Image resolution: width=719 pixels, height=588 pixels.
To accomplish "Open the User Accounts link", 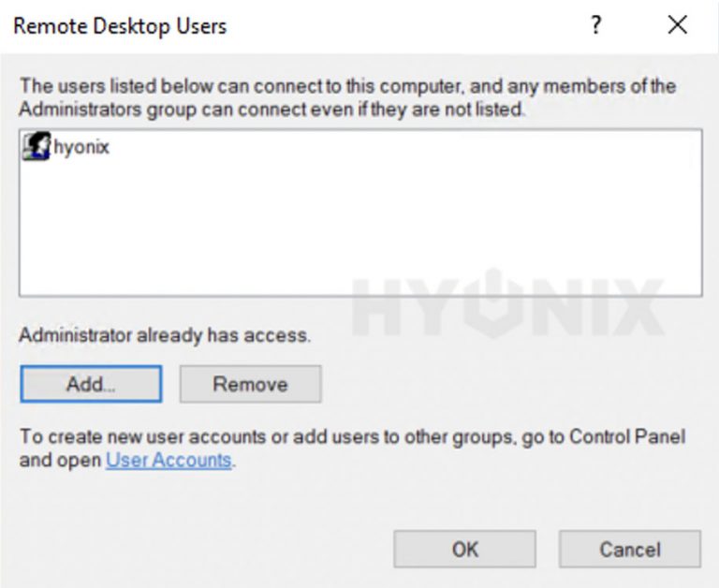I will (x=169, y=460).
